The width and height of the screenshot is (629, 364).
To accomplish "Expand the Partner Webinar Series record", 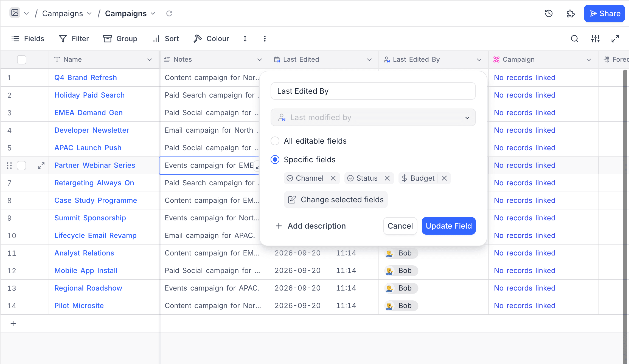I will click(41, 166).
